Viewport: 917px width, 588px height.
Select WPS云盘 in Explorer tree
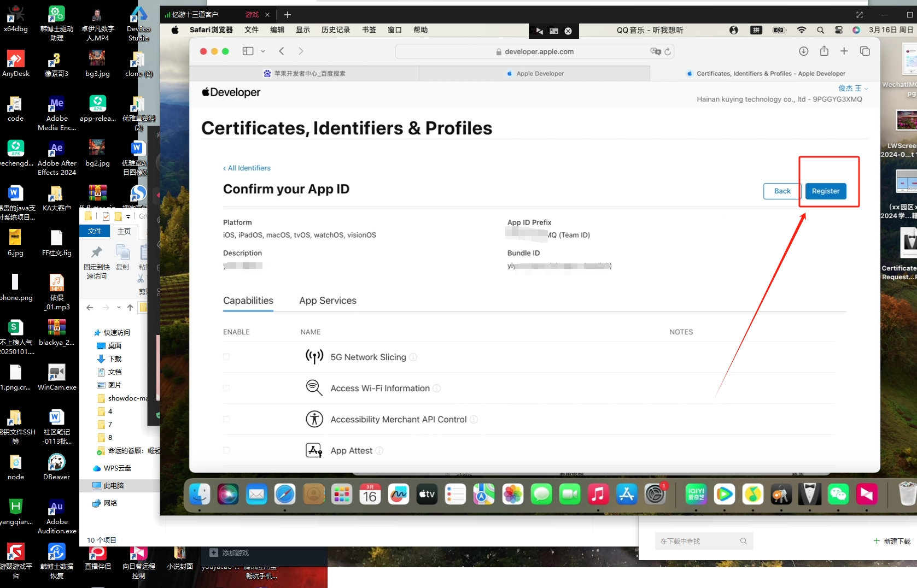(x=112, y=468)
